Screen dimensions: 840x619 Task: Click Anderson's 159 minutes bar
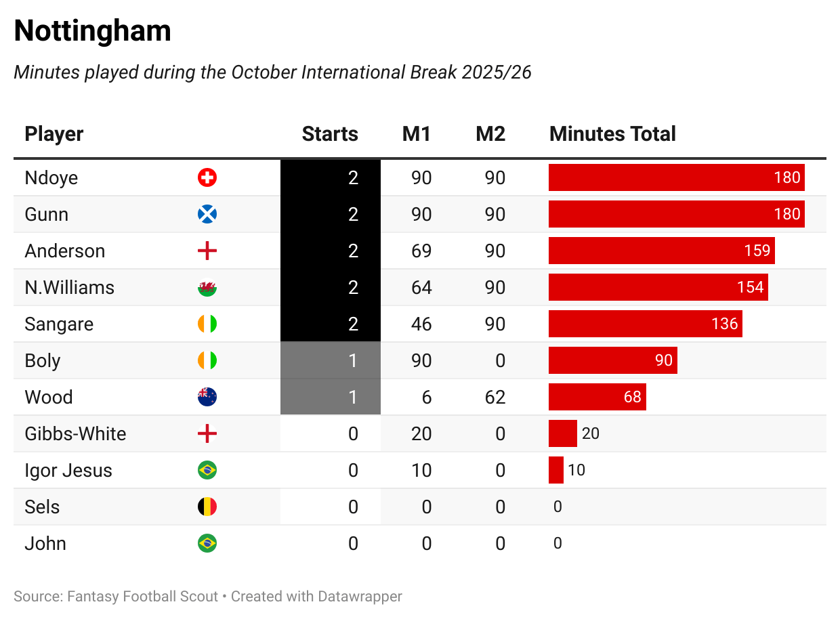tap(661, 251)
